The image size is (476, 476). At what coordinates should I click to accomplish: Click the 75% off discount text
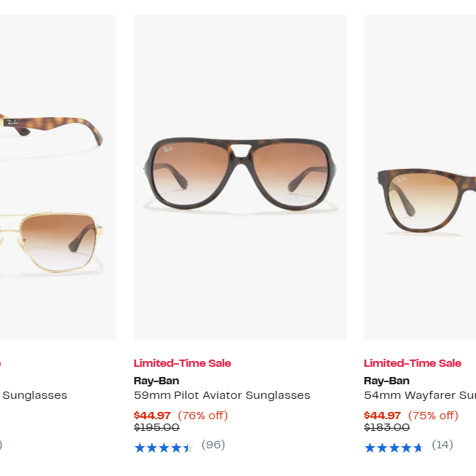(x=433, y=416)
